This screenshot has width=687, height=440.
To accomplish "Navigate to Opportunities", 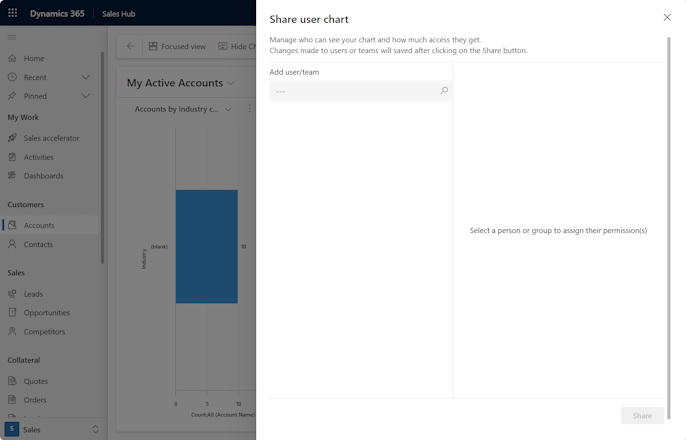I will (47, 313).
